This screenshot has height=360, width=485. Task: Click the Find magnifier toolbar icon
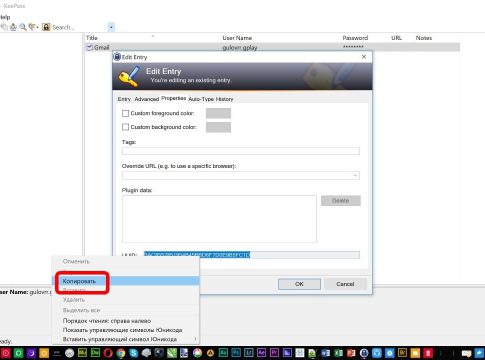[x=23, y=27]
